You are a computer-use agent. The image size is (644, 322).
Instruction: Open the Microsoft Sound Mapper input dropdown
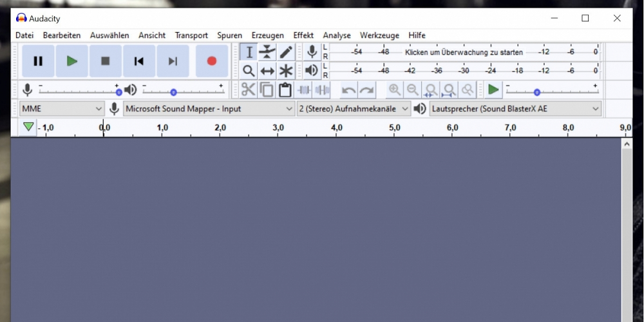pos(209,109)
